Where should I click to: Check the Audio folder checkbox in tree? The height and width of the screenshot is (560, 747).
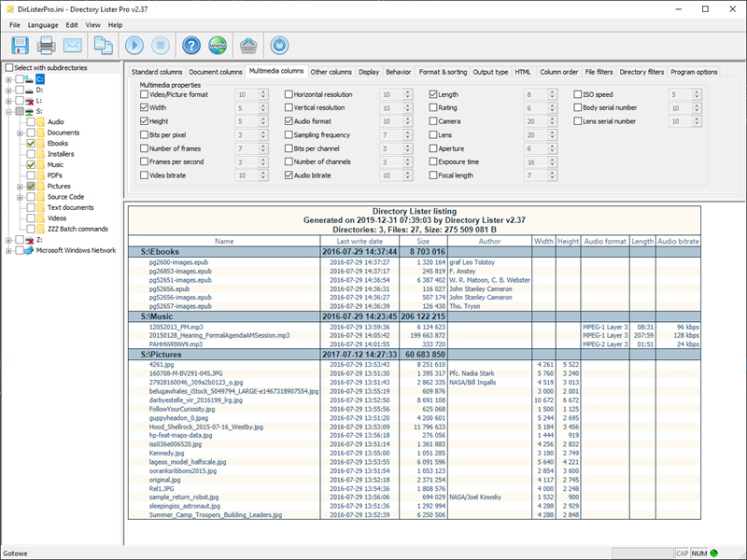tap(31, 122)
